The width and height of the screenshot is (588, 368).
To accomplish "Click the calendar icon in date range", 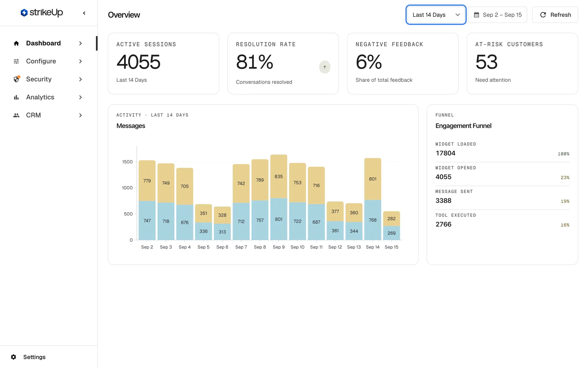I will click(477, 15).
